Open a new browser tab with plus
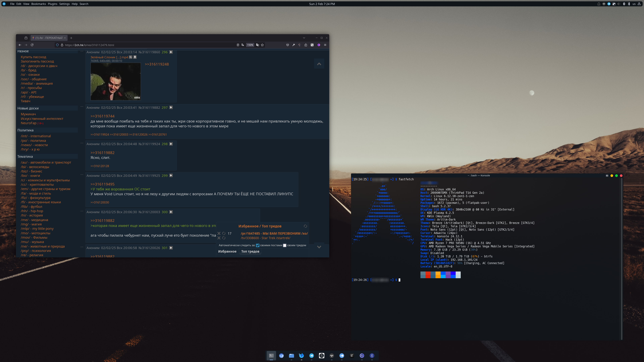 [71, 38]
